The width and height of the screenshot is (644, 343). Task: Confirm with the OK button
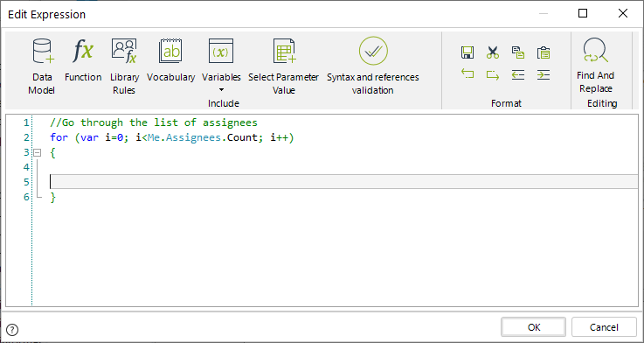point(534,327)
